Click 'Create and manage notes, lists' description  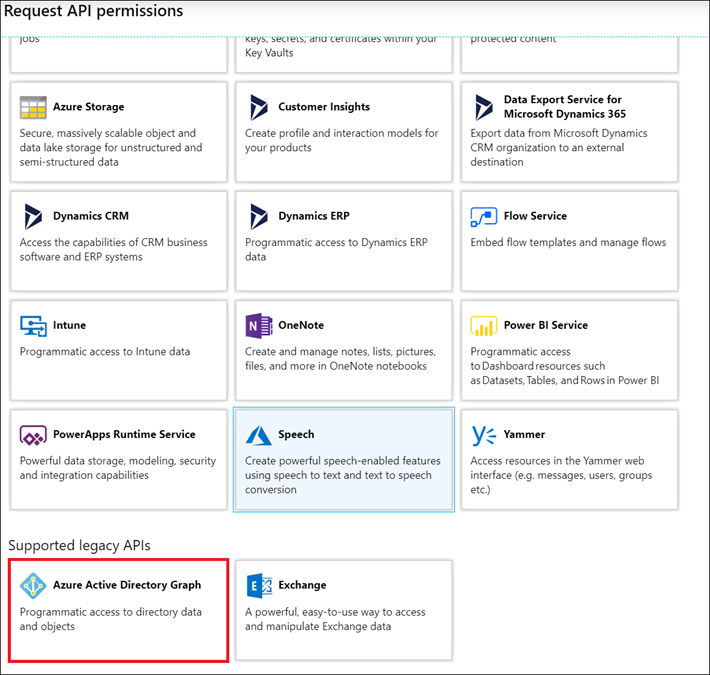click(x=341, y=359)
